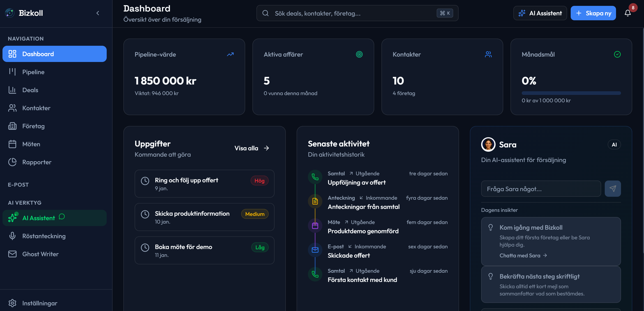Open Kontakter from the sidebar
644x311 pixels.
(x=37, y=108)
